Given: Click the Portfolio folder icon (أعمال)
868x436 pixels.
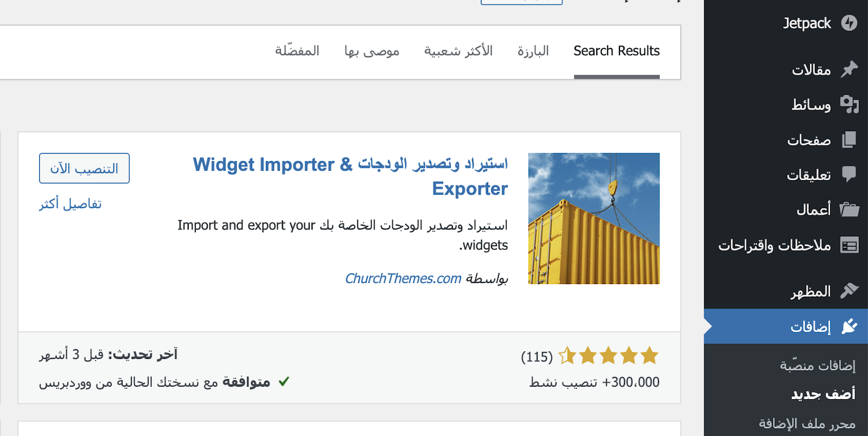Looking at the screenshot, I should pyautogui.click(x=849, y=209).
